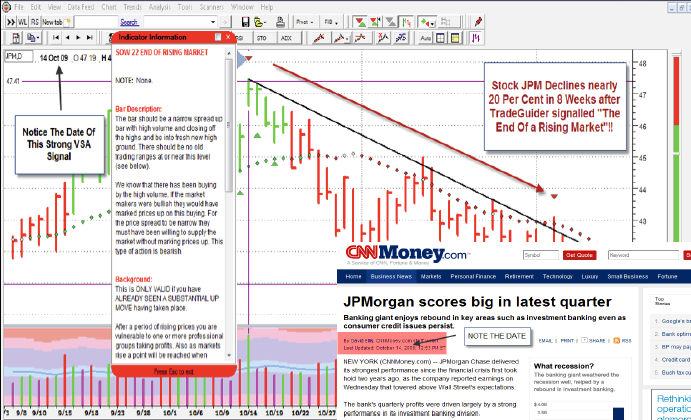The width and height of the screenshot is (691, 420).
Task: Open the Scanners menu
Action: [212, 7]
